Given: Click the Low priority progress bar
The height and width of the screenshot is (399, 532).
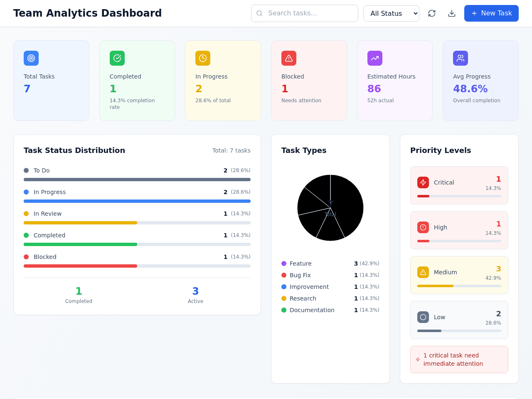Looking at the screenshot, I should (x=459, y=331).
